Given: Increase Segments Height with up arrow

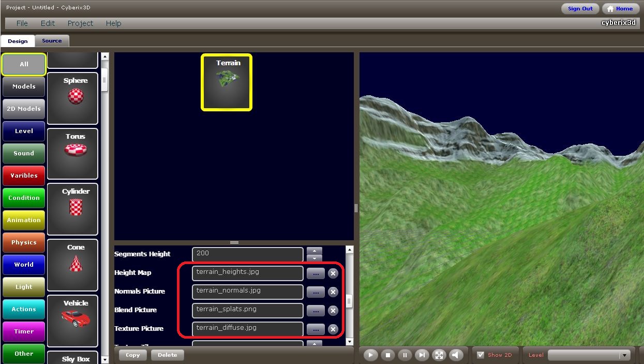Looking at the screenshot, I should click(314, 251).
